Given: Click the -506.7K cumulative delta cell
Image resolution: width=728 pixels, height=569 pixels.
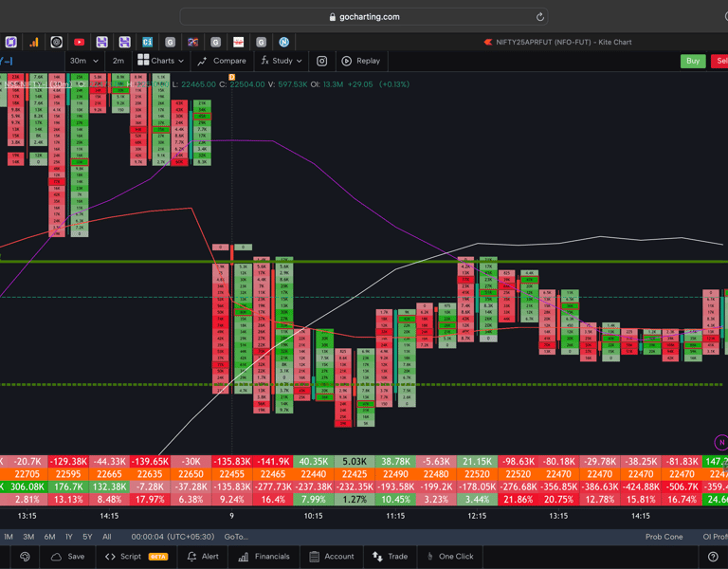Looking at the screenshot, I should coord(682,486).
